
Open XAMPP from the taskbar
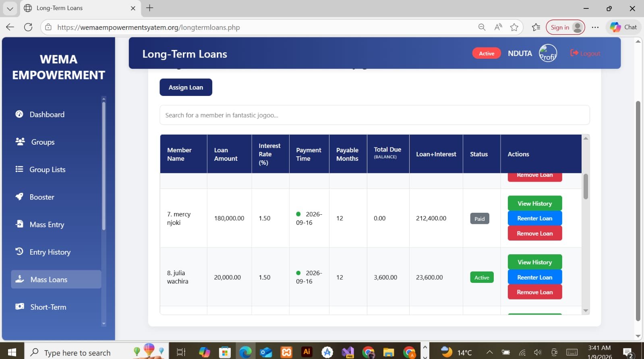pos(286,352)
